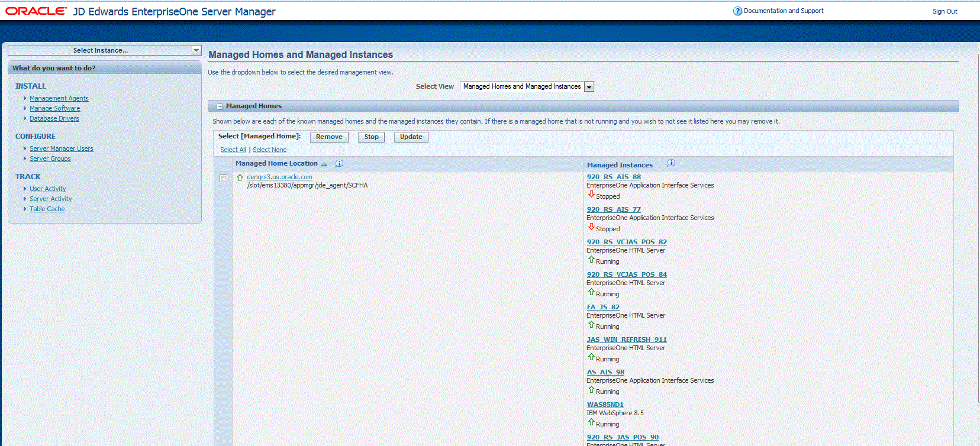Click the red Stopped icon under 920_RS_AIS_88

coord(591,195)
